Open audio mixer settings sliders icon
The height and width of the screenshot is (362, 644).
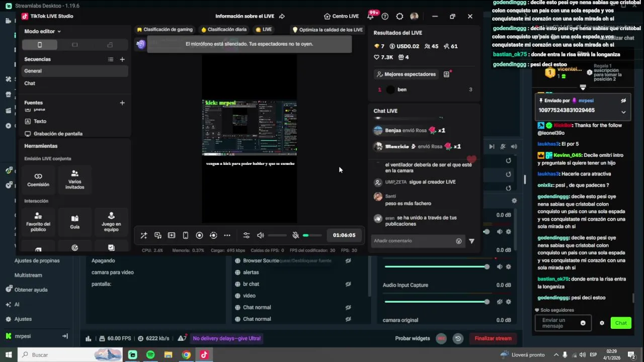pos(246,235)
